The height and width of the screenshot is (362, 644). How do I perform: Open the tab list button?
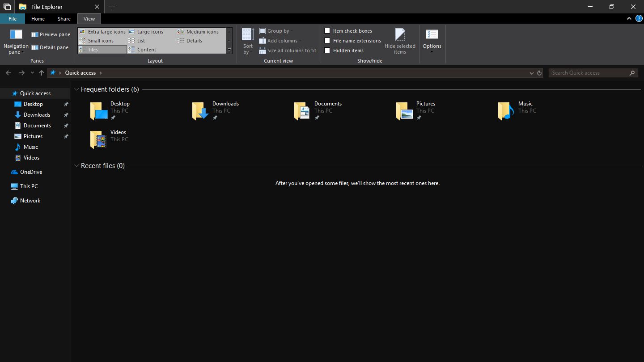7,7
